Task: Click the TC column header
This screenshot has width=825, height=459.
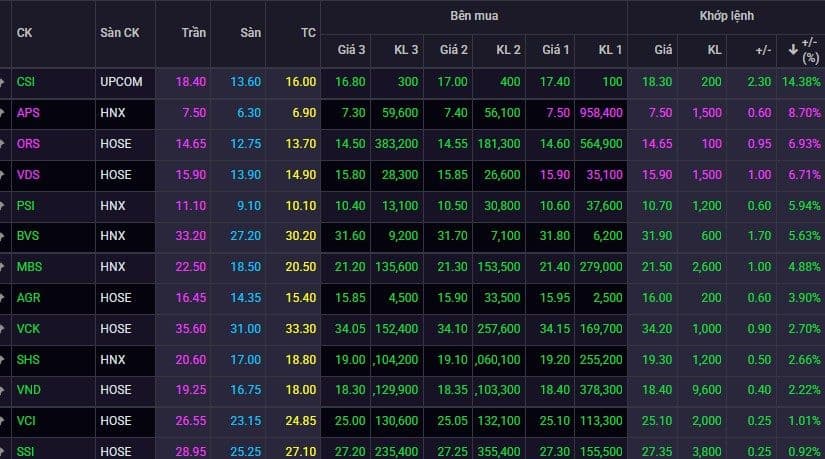Action: point(308,33)
